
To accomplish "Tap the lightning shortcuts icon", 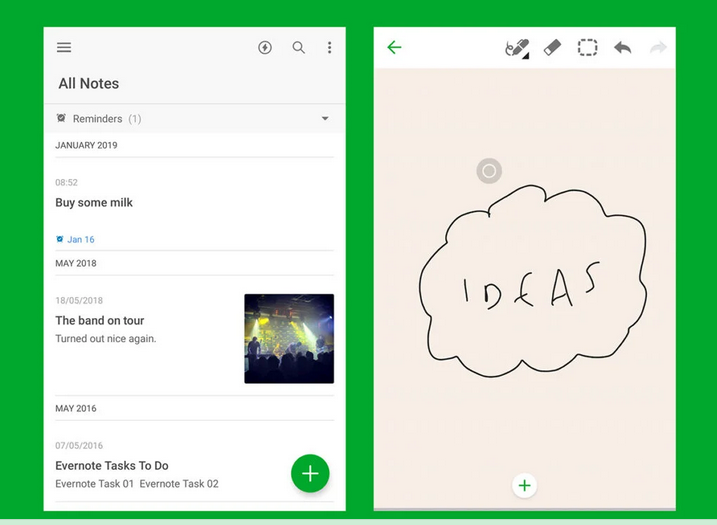I will [x=265, y=47].
